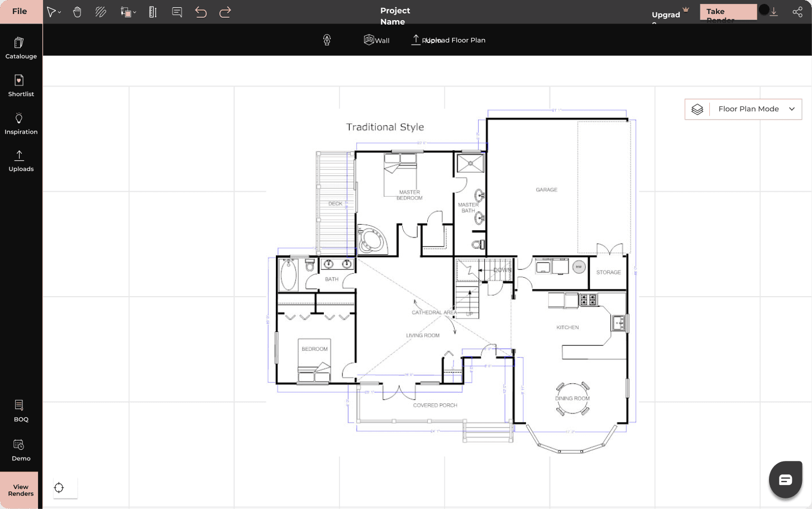The height and width of the screenshot is (509, 812).
Task: Open the arrange tool dropdown arrow
Action: (135, 12)
